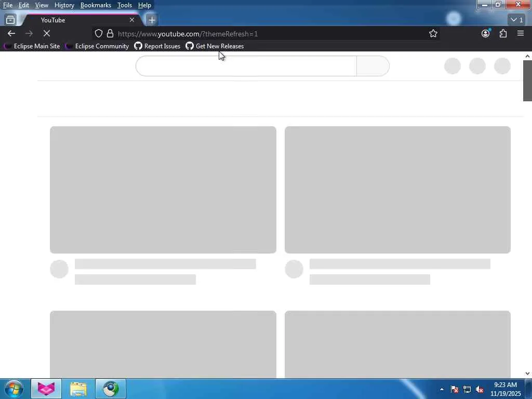Bookmark this page with the star icon
The width and height of the screenshot is (532, 399).
(433, 33)
